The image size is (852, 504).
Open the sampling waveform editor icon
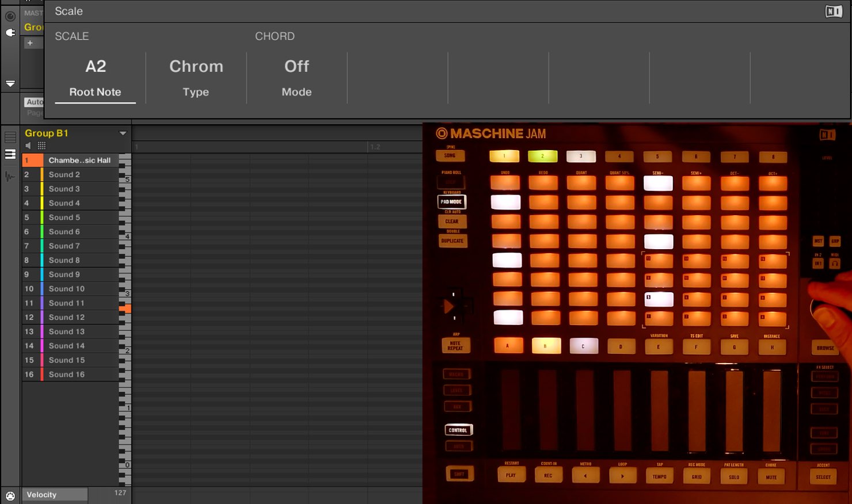pyautogui.click(x=10, y=176)
